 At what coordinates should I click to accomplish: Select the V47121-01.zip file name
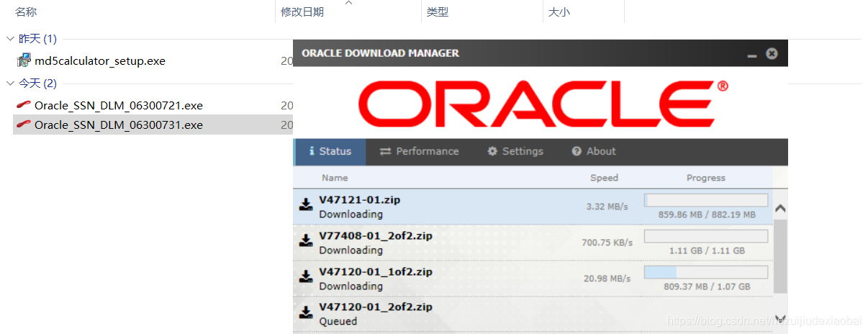click(360, 199)
